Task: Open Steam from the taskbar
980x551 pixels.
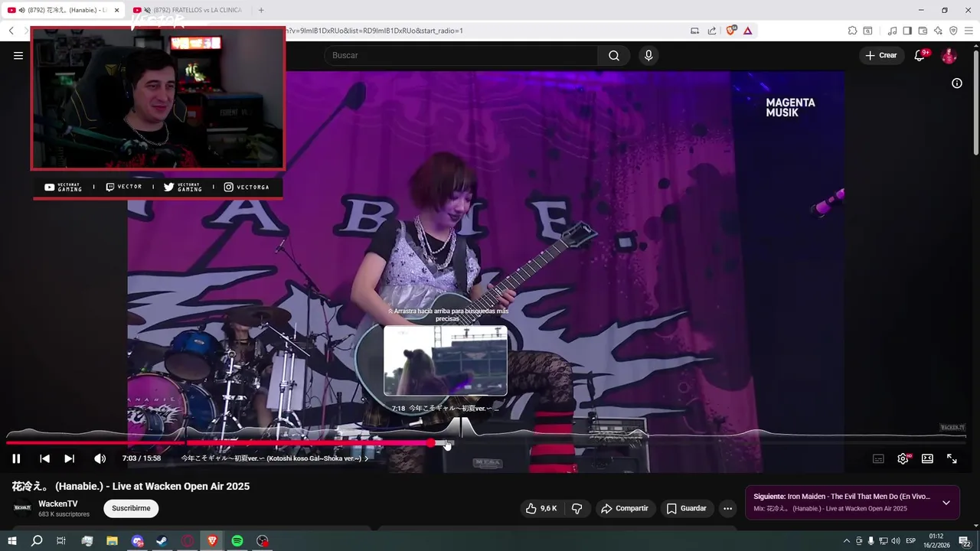Action: click(162, 541)
